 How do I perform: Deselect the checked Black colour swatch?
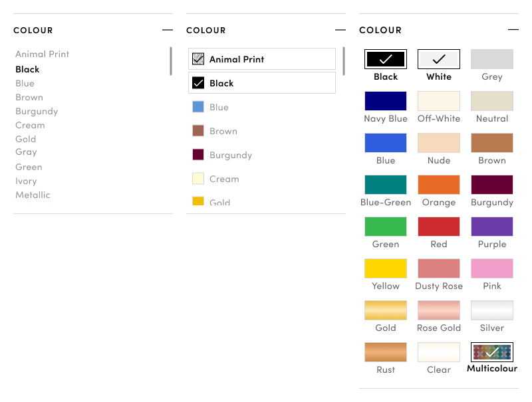tap(386, 59)
